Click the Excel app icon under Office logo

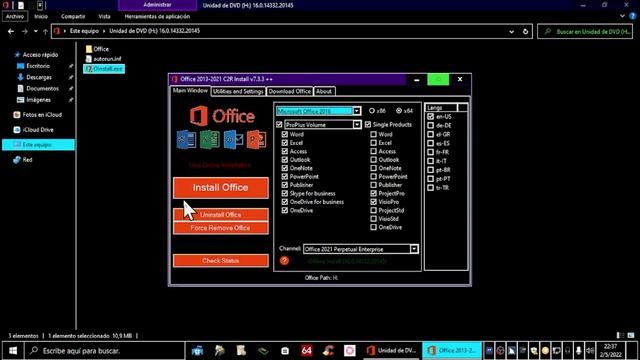(210, 140)
